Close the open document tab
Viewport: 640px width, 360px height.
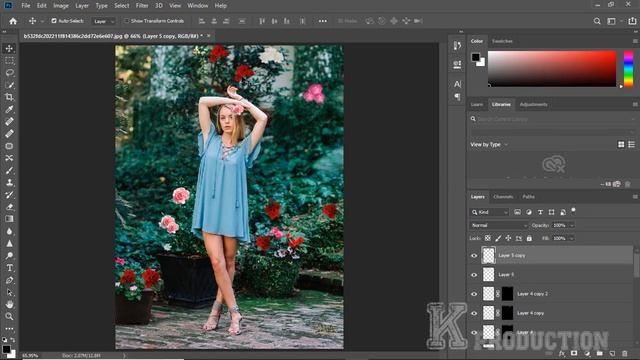pos(209,36)
